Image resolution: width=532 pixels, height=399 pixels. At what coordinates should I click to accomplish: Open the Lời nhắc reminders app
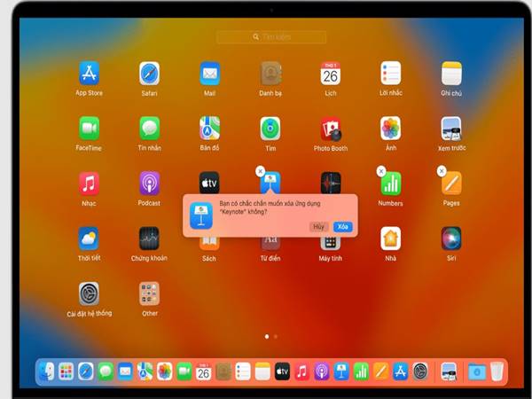(x=391, y=74)
